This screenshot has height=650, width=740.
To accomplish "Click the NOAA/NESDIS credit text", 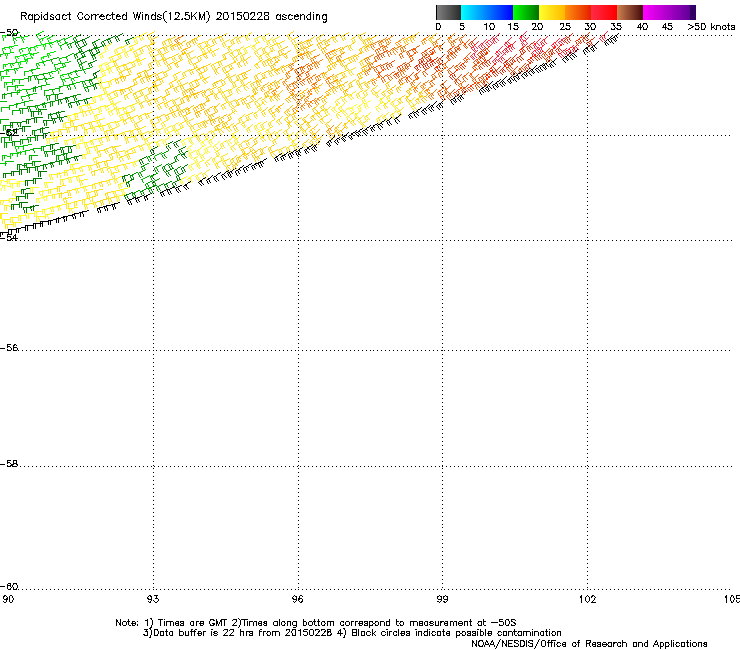I will [x=589, y=644].
